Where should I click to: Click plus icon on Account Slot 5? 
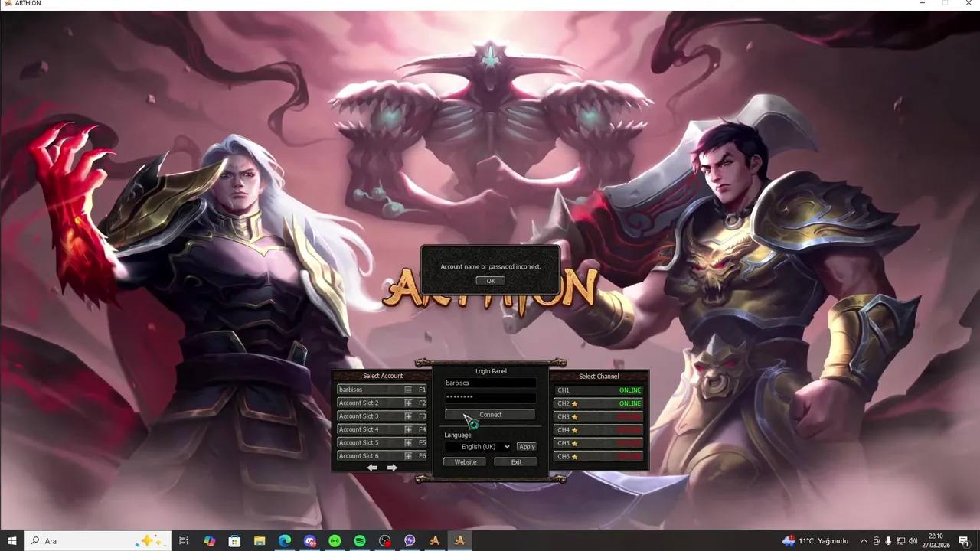(x=408, y=442)
